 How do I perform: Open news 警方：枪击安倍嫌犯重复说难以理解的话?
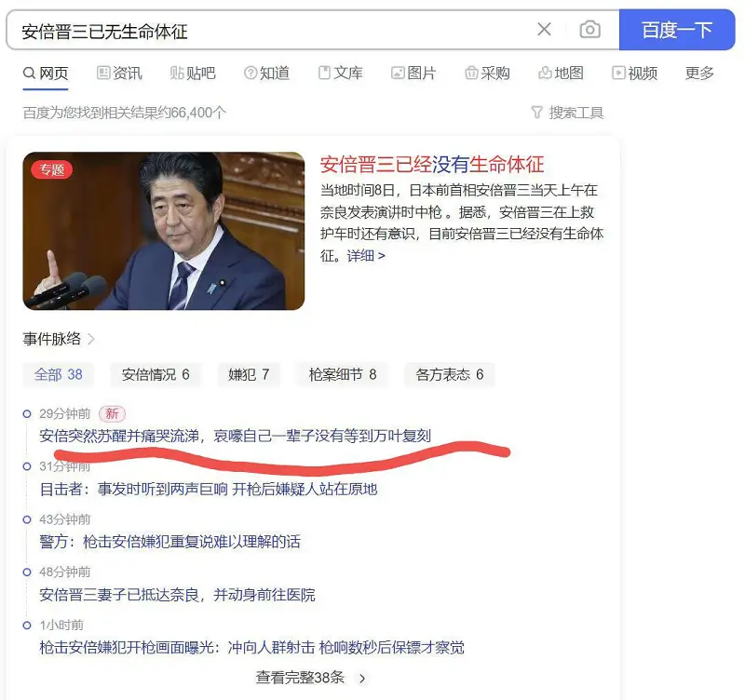click(170, 542)
